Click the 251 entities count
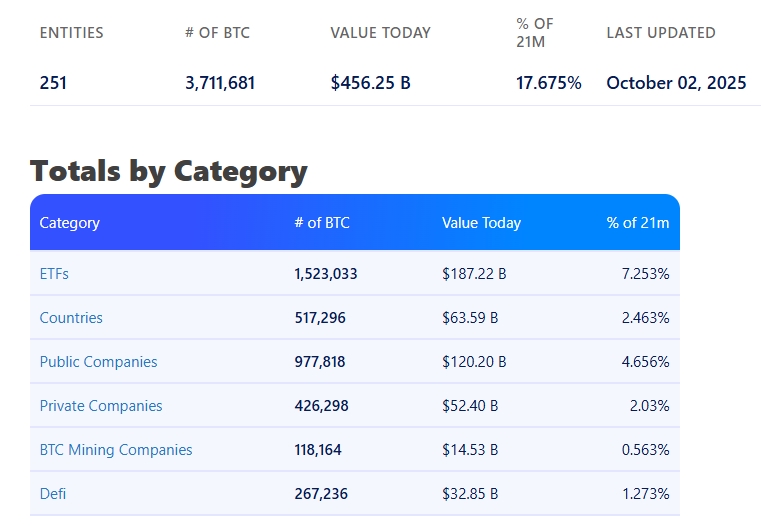 tap(53, 83)
